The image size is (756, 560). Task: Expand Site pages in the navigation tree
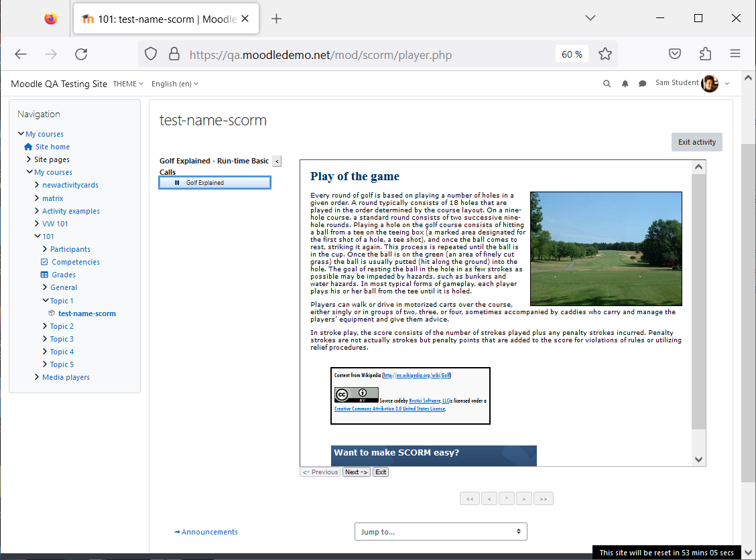click(28, 159)
